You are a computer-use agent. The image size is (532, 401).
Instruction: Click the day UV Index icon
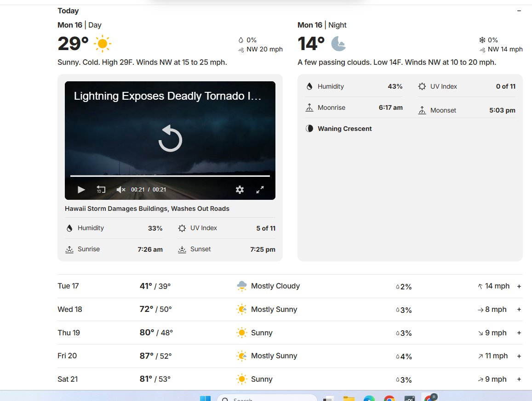coord(182,228)
